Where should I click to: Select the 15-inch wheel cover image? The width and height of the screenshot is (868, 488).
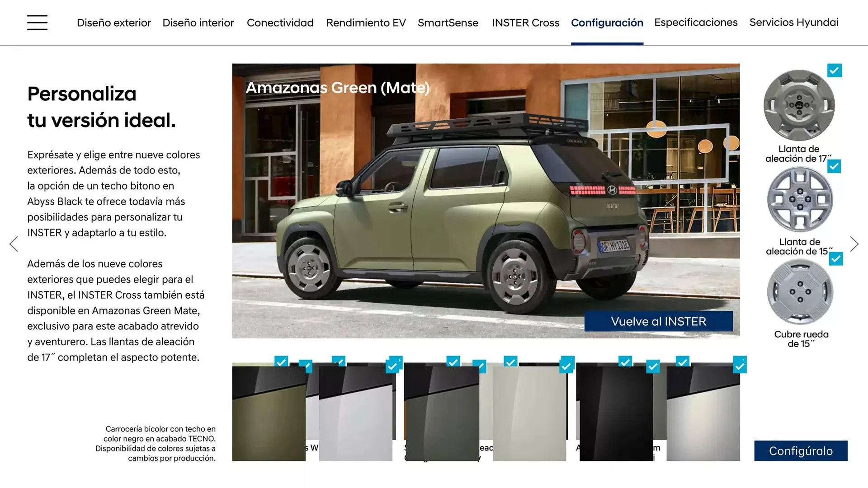pos(800,292)
